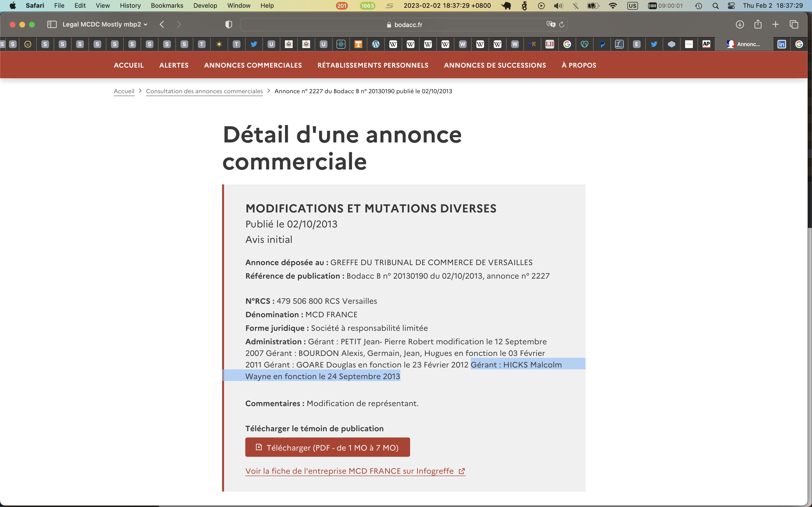The width and height of the screenshot is (812, 507).
Task: Open MCD FRANCE Infogreffe link
Action: (355, 471)
